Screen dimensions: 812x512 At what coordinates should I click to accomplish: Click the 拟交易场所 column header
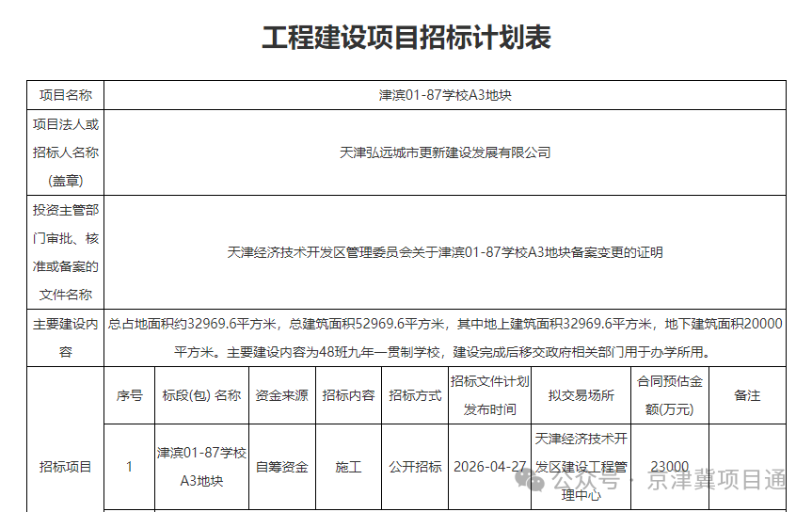point(581,395)
